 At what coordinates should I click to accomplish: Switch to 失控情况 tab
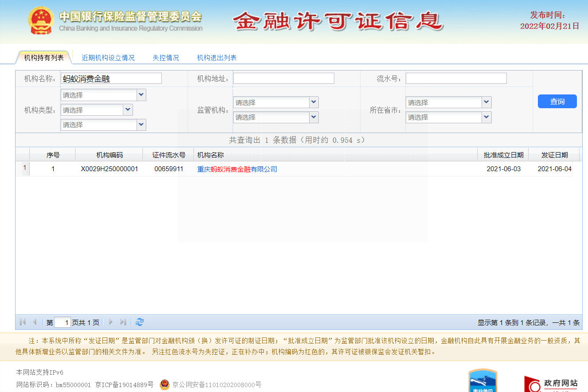(x=166, y=58)
